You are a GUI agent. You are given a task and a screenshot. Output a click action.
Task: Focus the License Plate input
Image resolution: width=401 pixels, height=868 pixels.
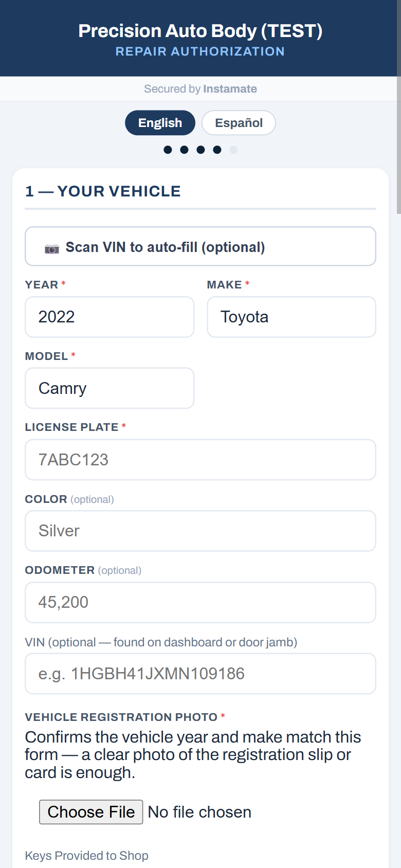(x=200, y=460)
